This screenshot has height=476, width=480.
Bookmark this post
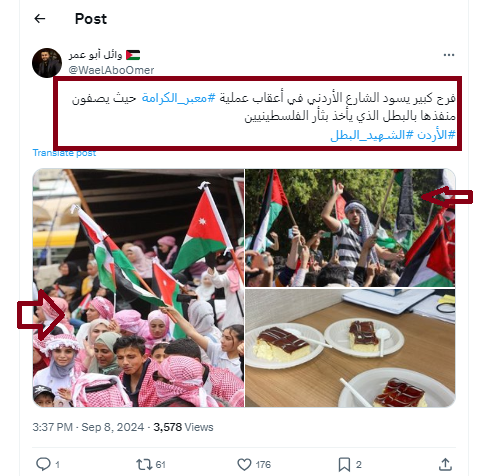(x=344, y=464)
